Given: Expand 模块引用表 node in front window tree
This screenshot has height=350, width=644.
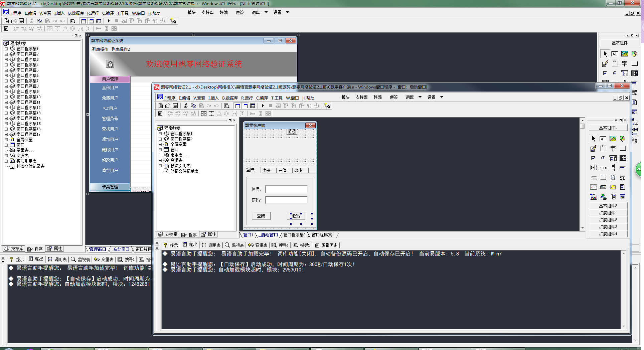Looking at the screenshot, I should click(x=160, y=166).
